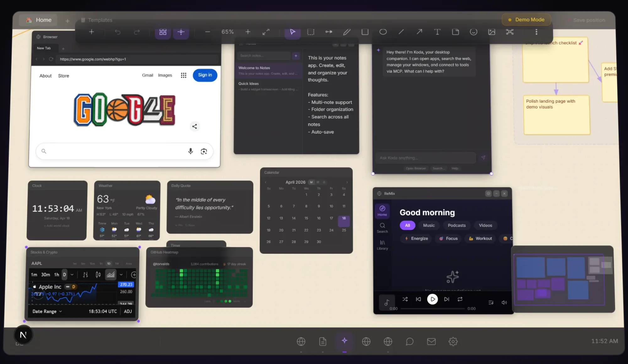Image resolution: width=628 pixels, height=364 pixels.
Task: Select the Podcasts filter in ReMix
Action: (457, 225)
